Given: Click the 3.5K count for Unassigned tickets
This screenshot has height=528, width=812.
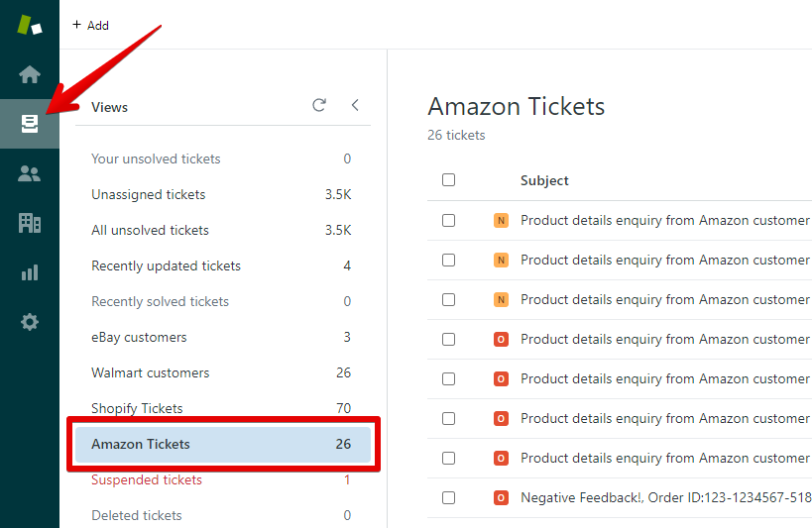Looking at the screenshot, I should tap(338, 194).
